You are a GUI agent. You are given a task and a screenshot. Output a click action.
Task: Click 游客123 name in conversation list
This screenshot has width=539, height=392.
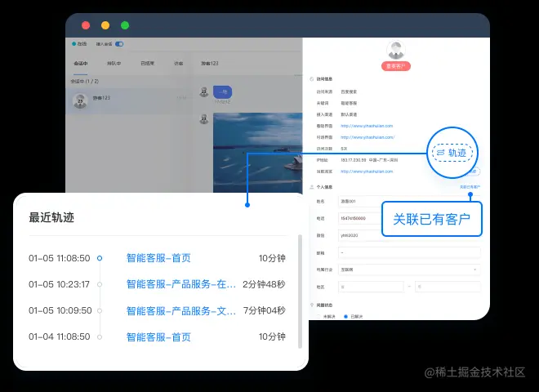[101, 98]
